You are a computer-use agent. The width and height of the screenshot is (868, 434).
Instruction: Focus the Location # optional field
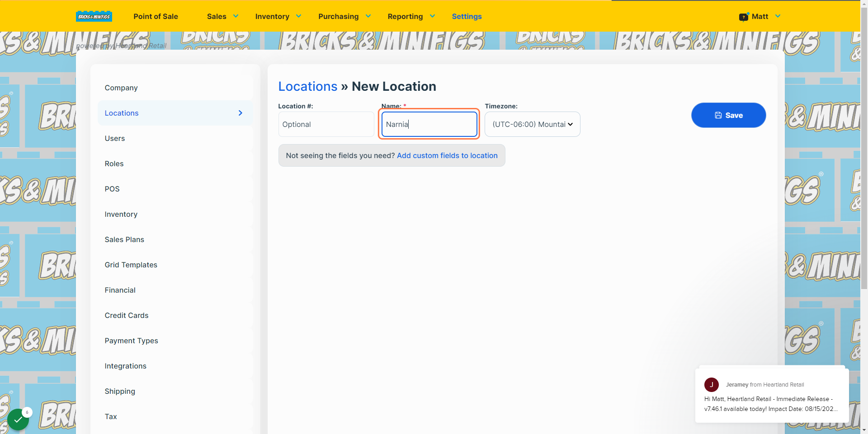[x=326, y=124]
